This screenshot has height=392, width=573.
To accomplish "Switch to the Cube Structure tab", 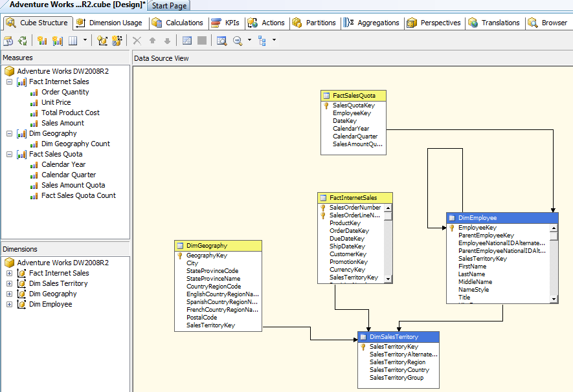I will pos(38,23).
